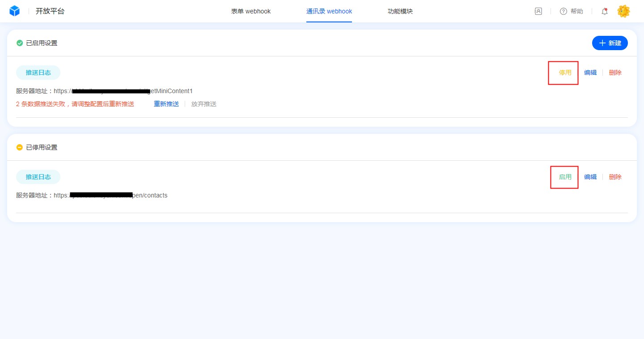This screenshot has width=644, height=339.
Task: Enable the contacts webhook via 启用
Action: 565,177
